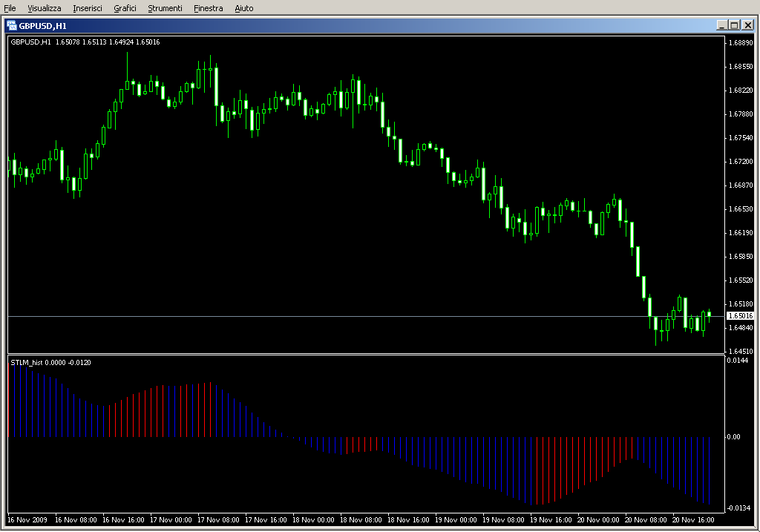Click the 1.65520 price scale label
760x532 pixels.
[x=741, y=280]
